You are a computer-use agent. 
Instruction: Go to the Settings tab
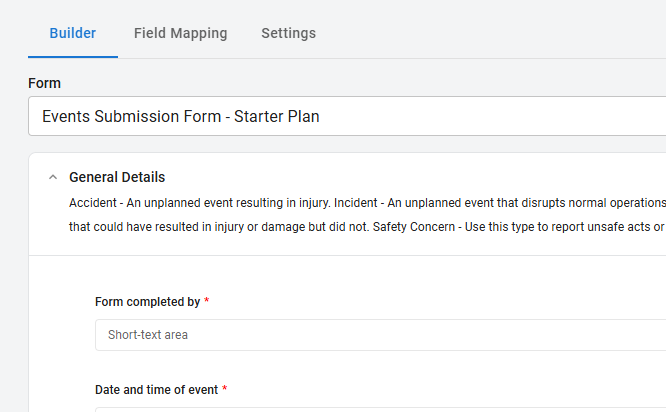(x=288, y=33)
